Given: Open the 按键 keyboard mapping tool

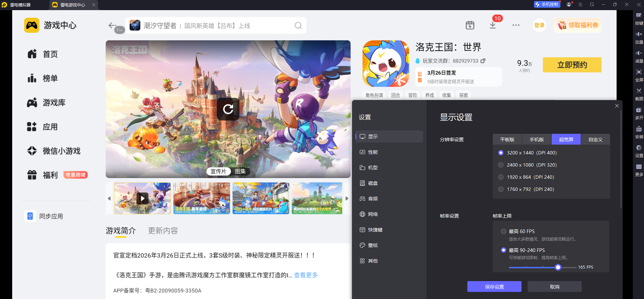Looking at the screenshot, I should click(x=639, y=19).
